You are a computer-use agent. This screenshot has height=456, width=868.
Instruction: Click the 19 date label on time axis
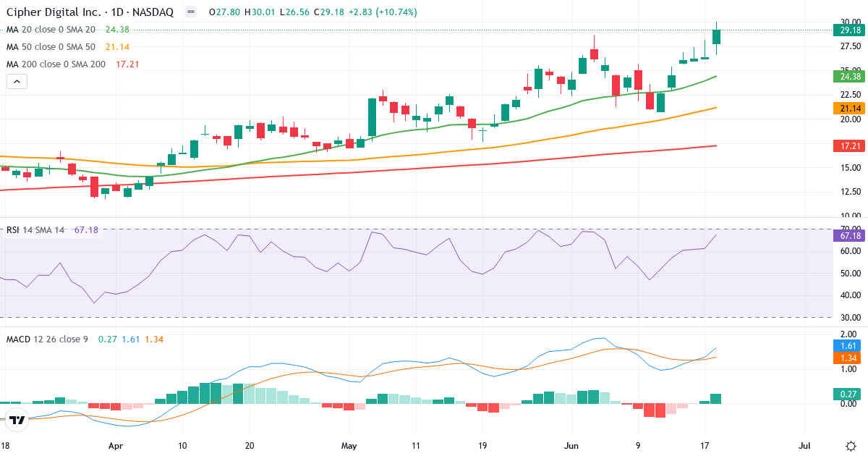[x=482, y=445]
